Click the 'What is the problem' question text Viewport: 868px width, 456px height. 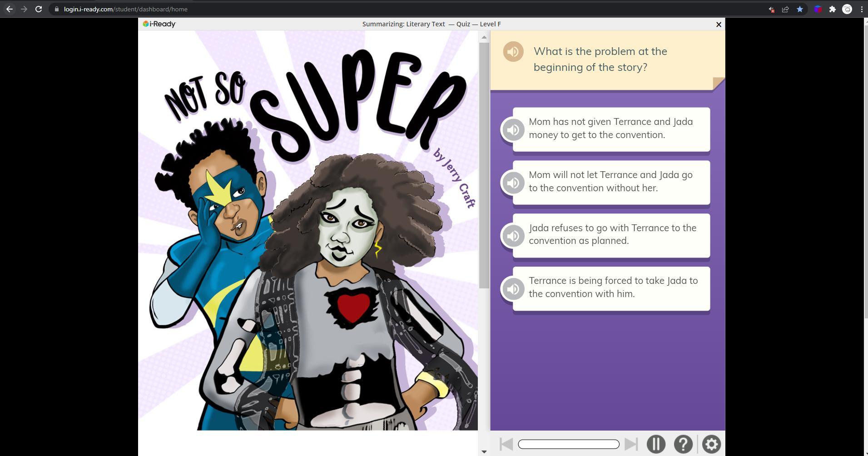pos(600,59)
